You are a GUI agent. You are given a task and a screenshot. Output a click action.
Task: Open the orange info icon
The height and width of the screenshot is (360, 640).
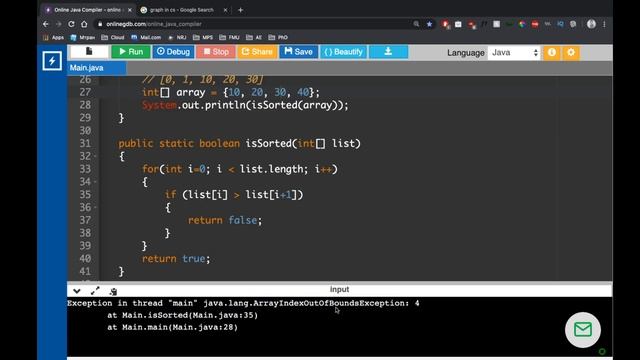point(552,52)
